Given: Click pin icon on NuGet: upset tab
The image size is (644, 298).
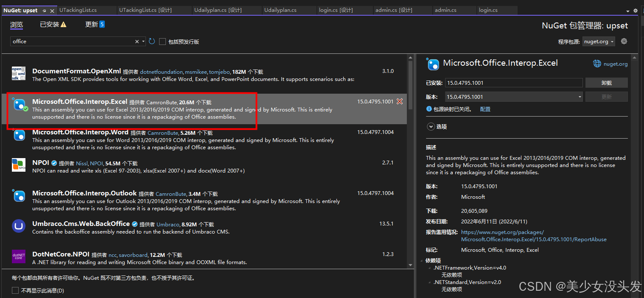Looking at the screenshot, I should (x=45, y=10).
